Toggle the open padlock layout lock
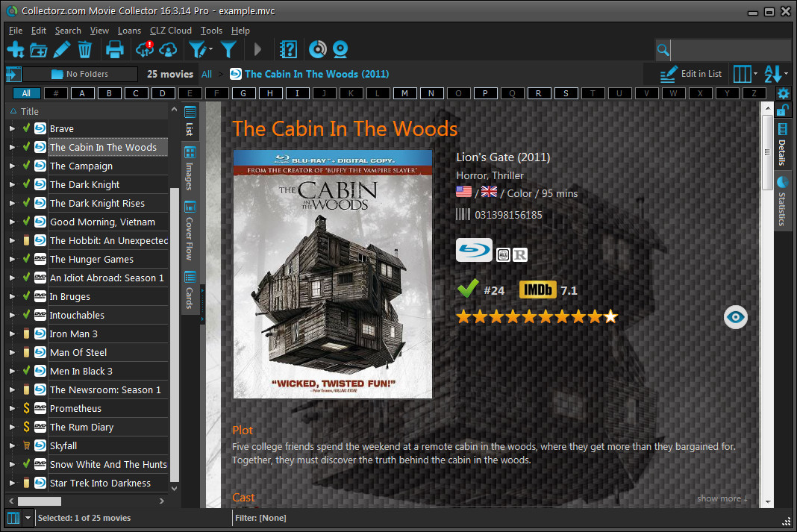The height and width of the screenshot is (532, 797). [x=783, y=110]
